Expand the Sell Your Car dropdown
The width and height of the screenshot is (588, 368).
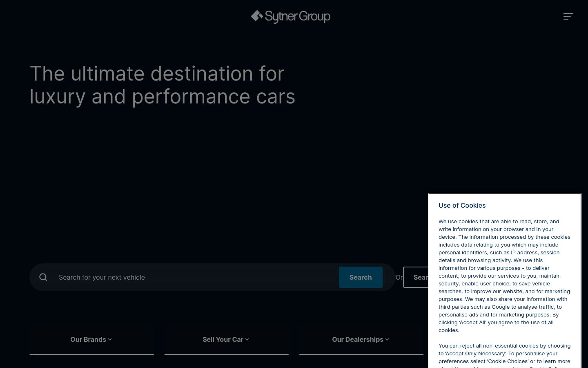point(226,339)
